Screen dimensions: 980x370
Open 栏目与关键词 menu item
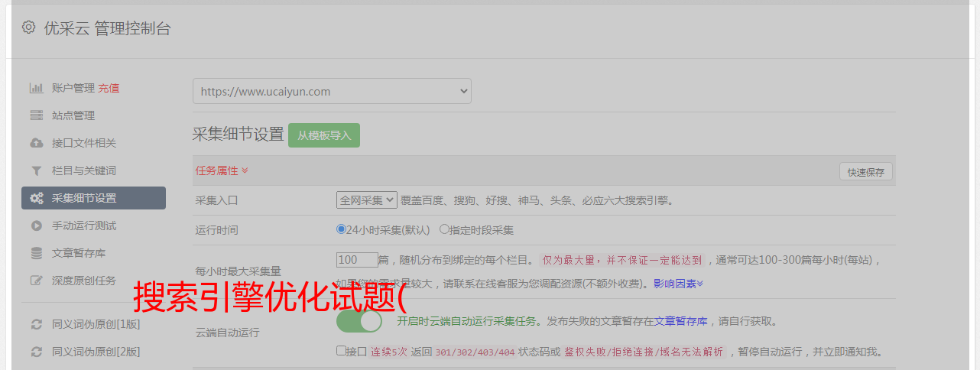(x=84, y=170)
